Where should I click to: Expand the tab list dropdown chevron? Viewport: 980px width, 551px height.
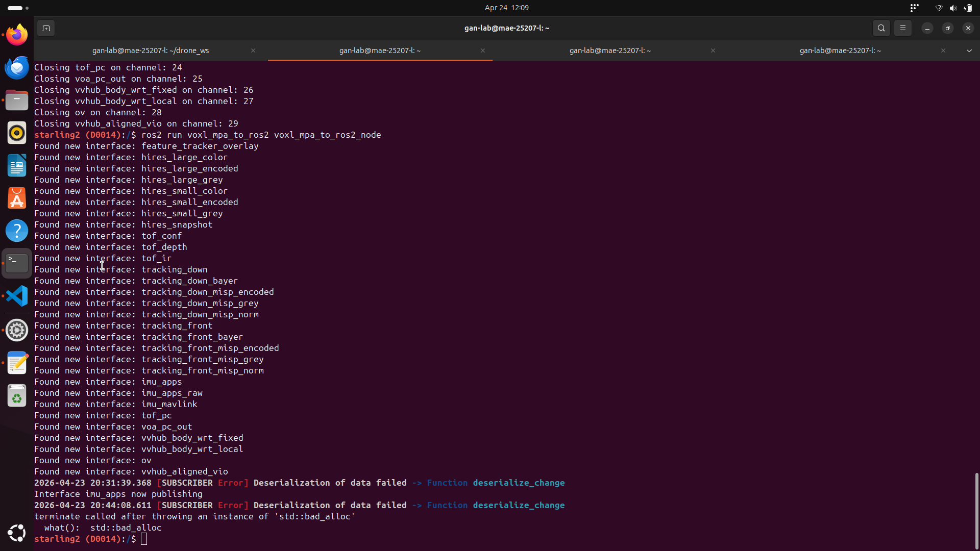[969, 51]
